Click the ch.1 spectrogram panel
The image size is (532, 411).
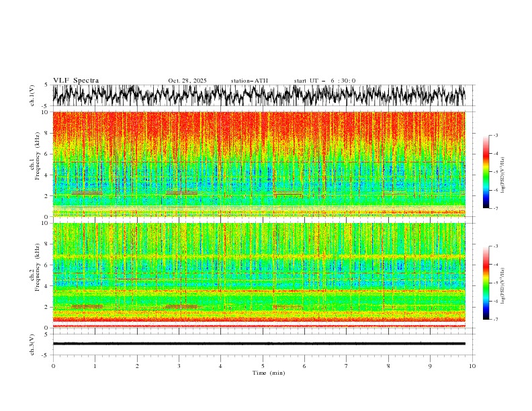259,164
